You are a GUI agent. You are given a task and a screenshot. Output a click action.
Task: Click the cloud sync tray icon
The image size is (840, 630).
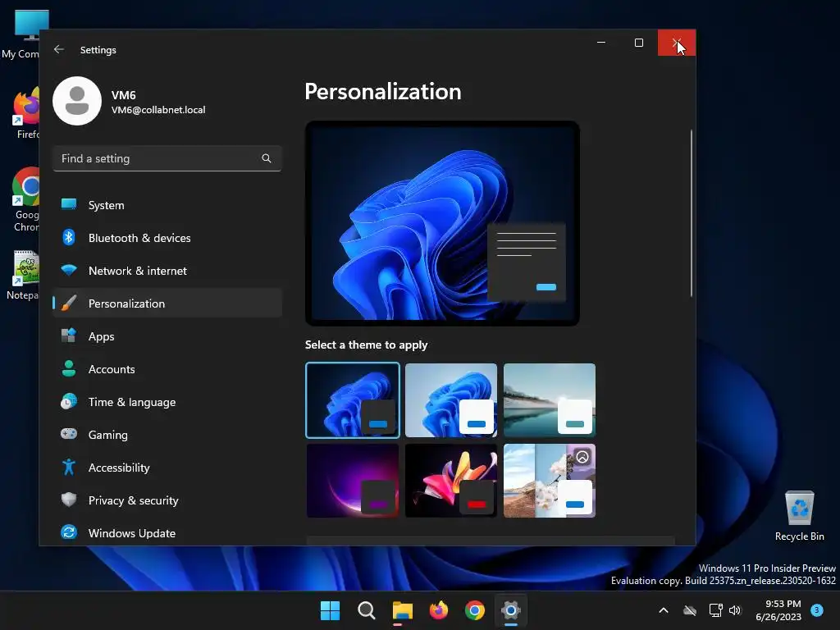pos(690,610)
